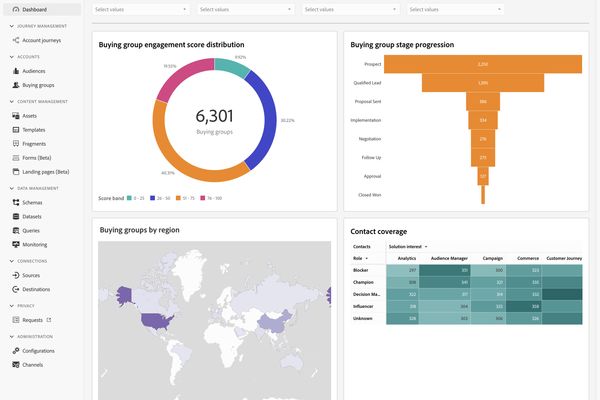
Task: Click the Requests icon
Action: (16, 320)
